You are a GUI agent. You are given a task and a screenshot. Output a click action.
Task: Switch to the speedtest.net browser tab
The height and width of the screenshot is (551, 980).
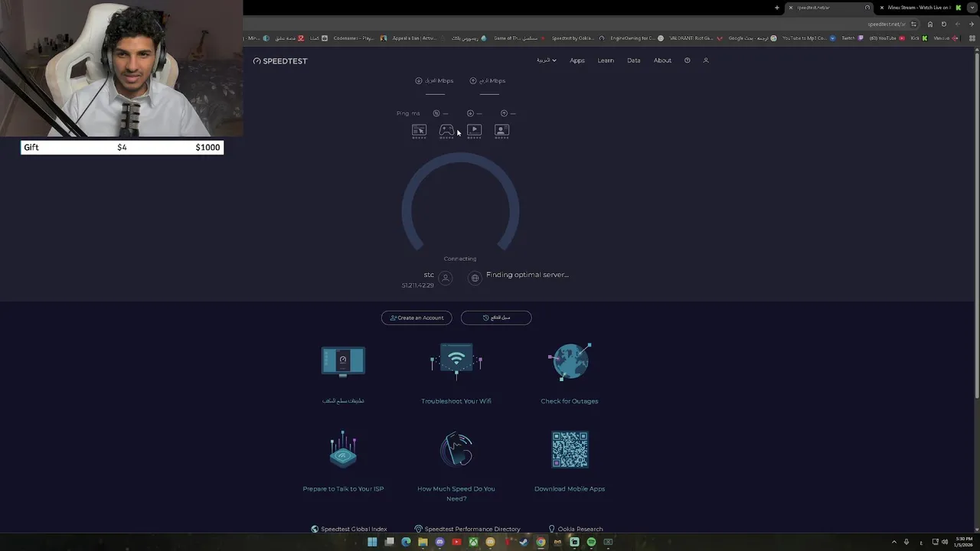point(830,8)
